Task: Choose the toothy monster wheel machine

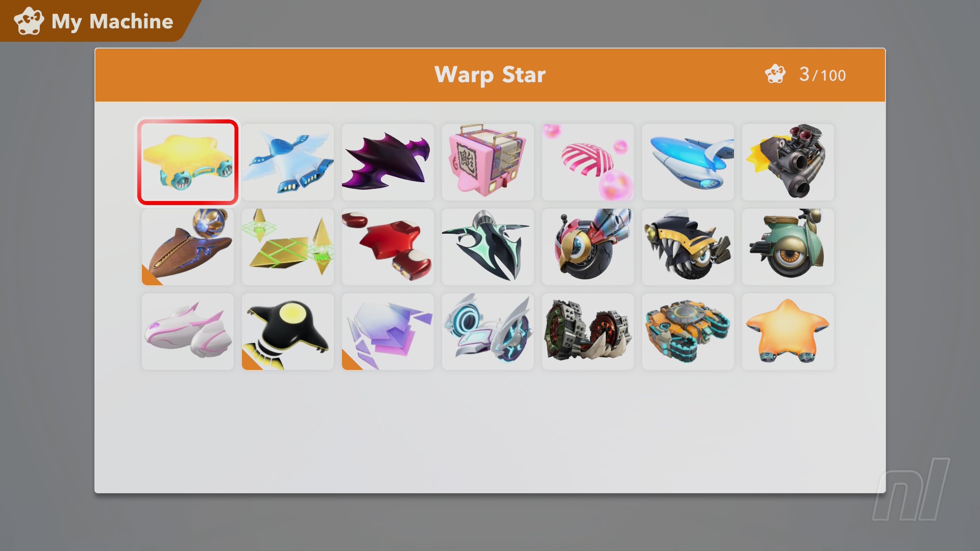Action: click(688, 247)
